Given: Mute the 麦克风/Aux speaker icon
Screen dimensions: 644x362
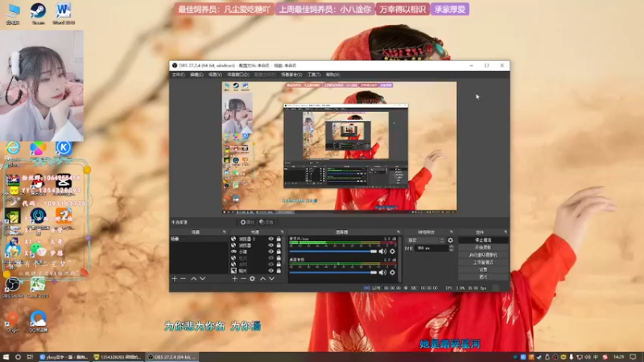Looking at the screenshot, I should pyautogui.click(x=382, y=251).
